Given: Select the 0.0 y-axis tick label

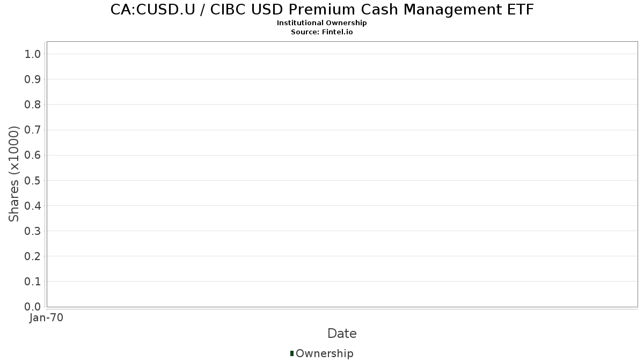Looking at the screenshot, I should click(x=33, y=307).
